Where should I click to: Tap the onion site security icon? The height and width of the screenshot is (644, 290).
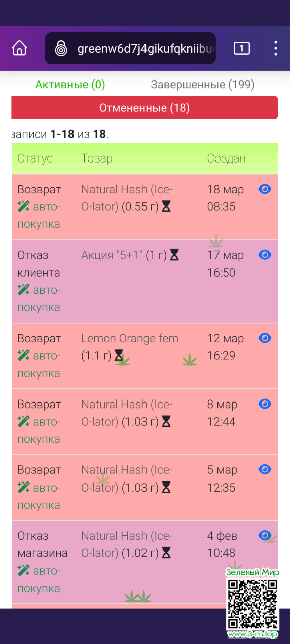pos(61,49)
